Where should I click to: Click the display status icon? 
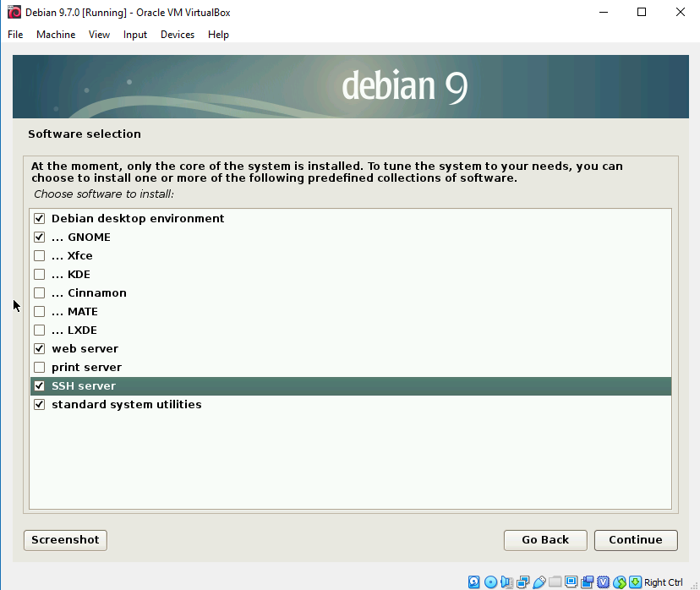[571, 582]
